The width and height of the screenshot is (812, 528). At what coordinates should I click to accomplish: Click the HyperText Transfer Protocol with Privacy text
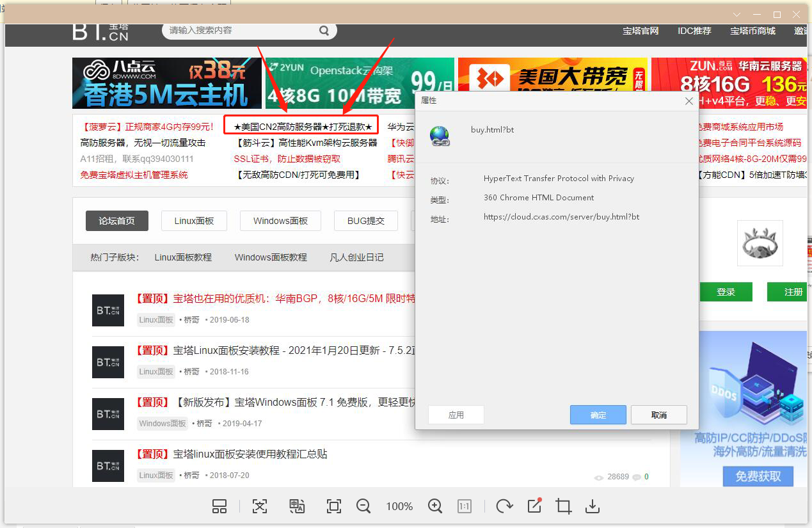pyautogui.click(x=559, y=179)
